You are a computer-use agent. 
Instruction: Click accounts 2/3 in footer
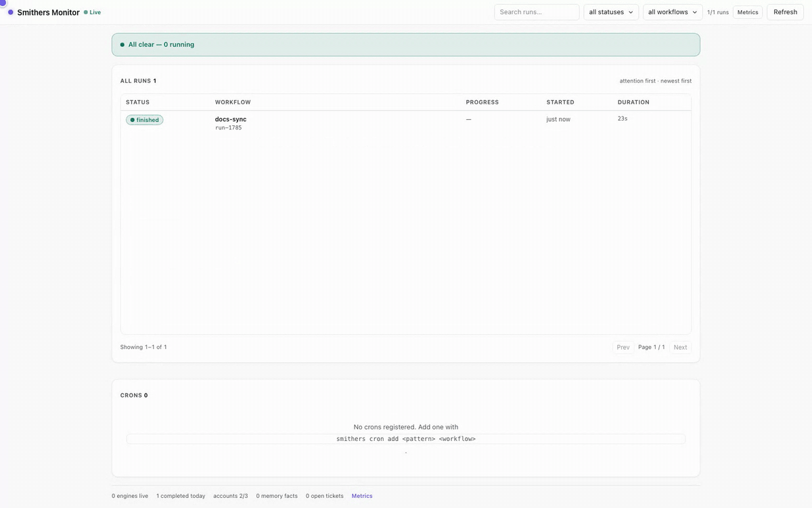(x=231, y=496)
